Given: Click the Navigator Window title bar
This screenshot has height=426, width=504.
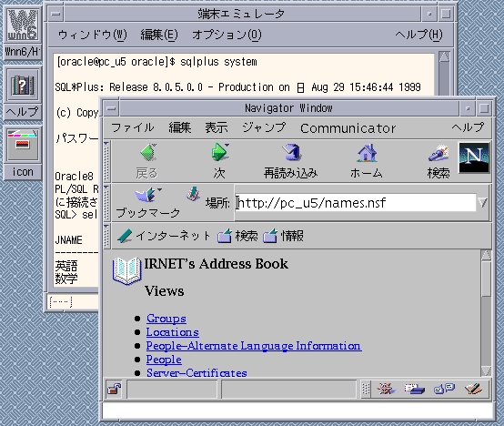Looking at the screenshot, I should point(288,108).
